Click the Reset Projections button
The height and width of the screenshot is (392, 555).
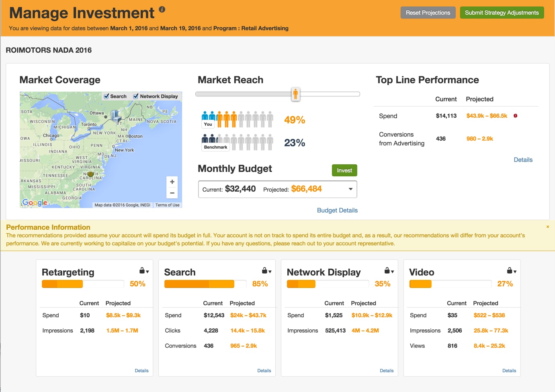tap(428, 12)
